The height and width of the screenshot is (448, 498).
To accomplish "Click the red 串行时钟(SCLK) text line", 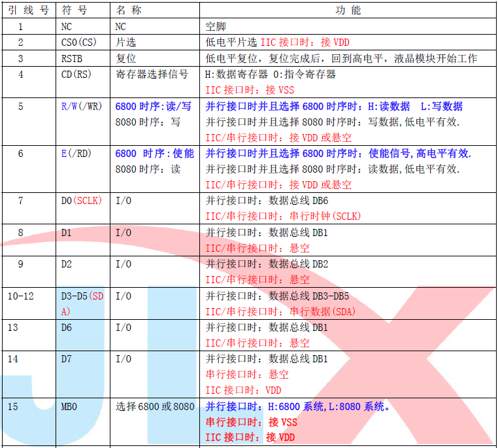I will (283, 216).
